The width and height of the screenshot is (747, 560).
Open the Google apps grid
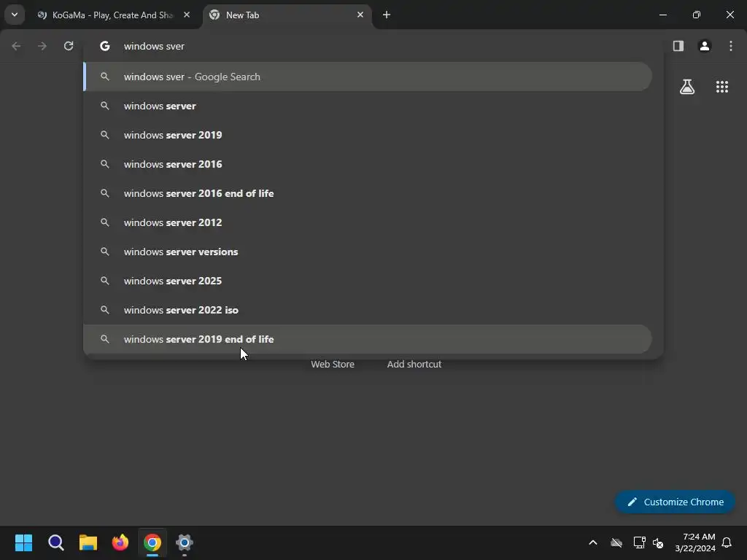click(x=722, y=87)
